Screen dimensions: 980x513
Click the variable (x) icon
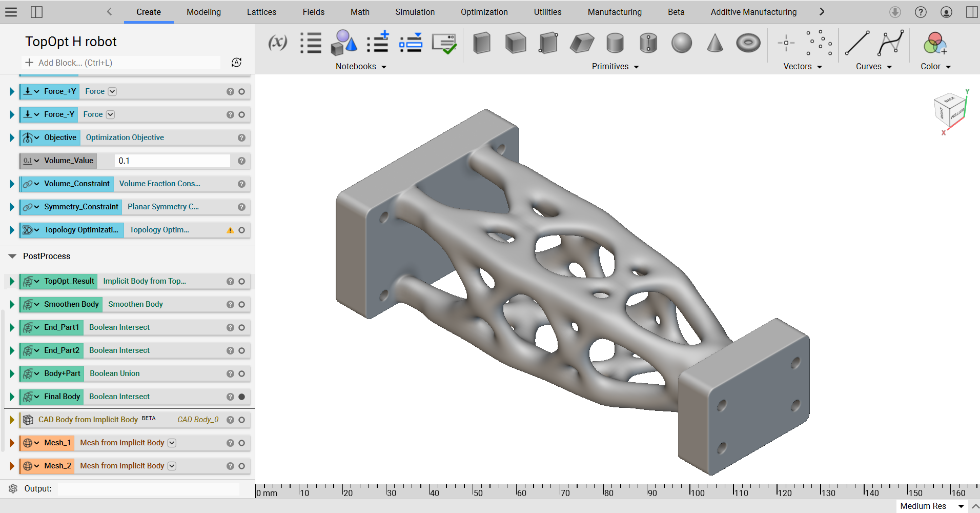click(x=277, y=43)
